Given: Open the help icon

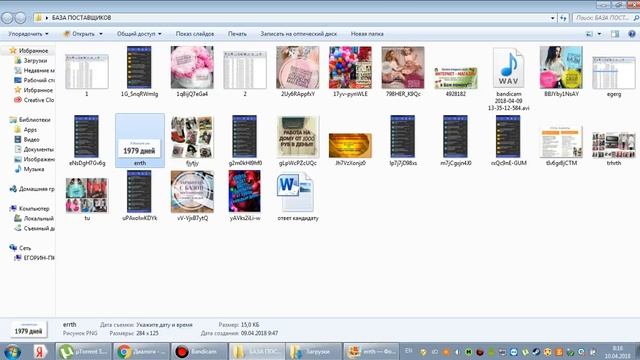Looking at the screenshot, I should click(632, 34).
